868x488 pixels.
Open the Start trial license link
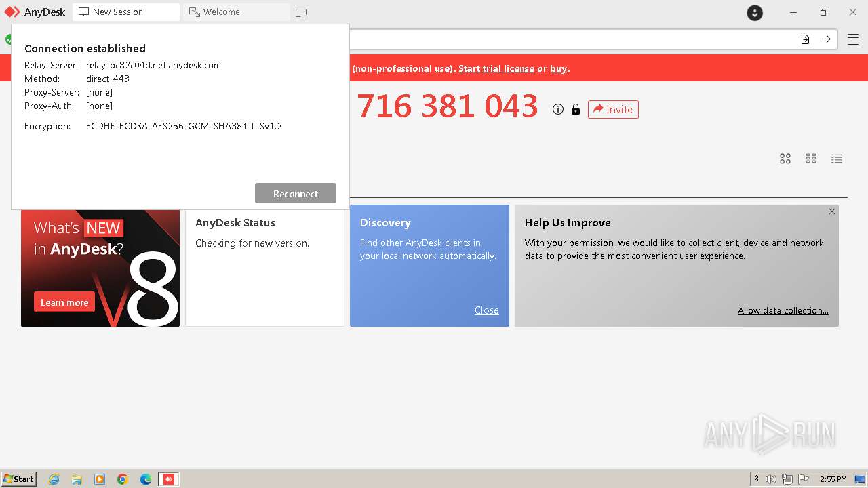[x=496, y=68]
